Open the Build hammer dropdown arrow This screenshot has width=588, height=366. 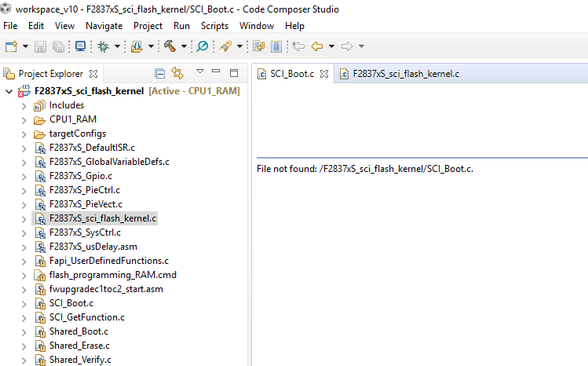tap(184, 46)
